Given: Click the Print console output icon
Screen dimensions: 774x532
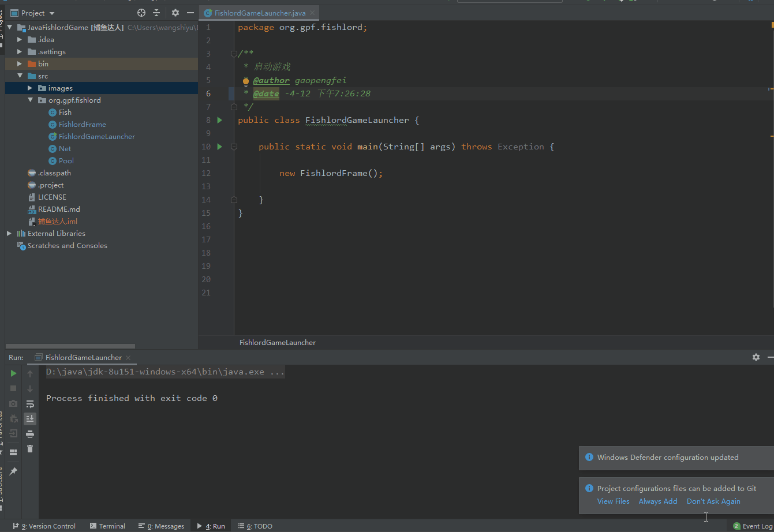Looking at the screenshot, I should point(30,433).
